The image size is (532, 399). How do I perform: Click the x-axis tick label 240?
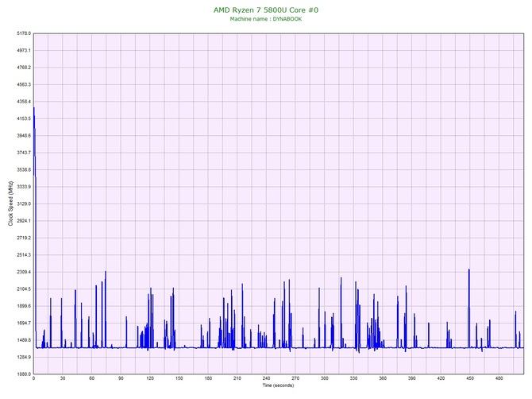(266, 378)
